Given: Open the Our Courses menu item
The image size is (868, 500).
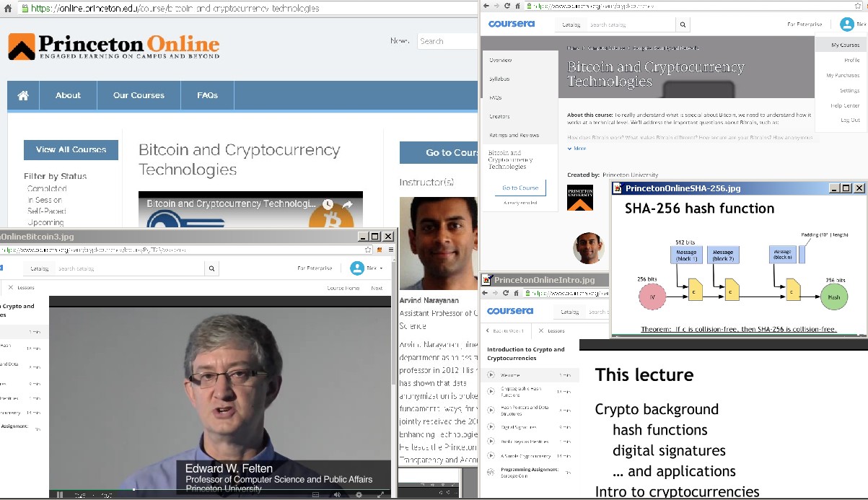Looking at the screenshot, I should coord(139,95).
